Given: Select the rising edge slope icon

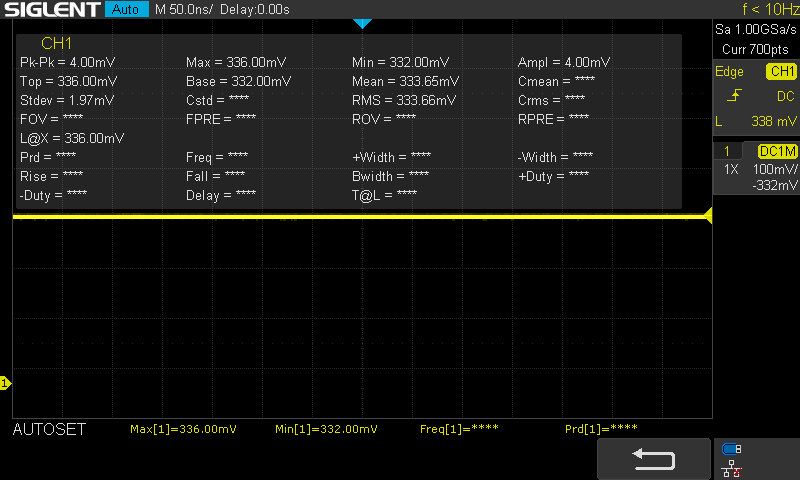Looking at the screenshot, I should 734,95.
